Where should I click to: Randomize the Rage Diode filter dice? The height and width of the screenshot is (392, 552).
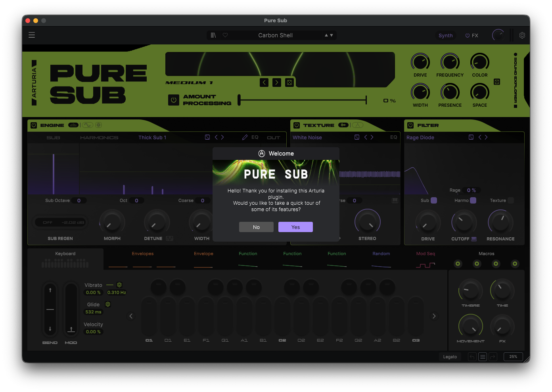(x=471, y=137)
